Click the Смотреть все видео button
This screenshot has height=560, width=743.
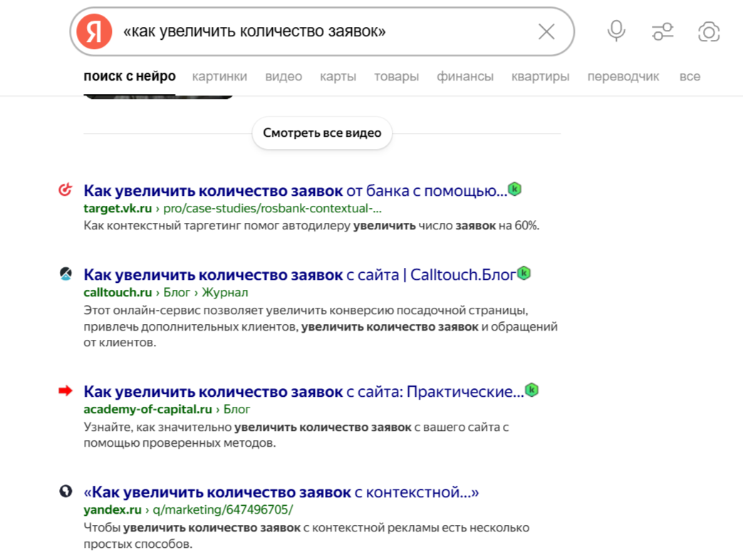click(x=322, y=133)
